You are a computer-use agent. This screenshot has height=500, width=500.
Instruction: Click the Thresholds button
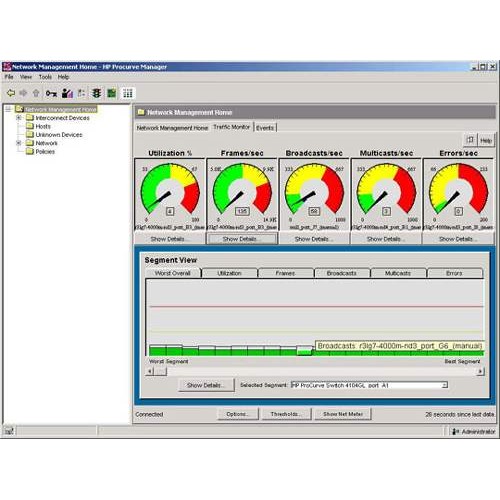click(286, 414)
